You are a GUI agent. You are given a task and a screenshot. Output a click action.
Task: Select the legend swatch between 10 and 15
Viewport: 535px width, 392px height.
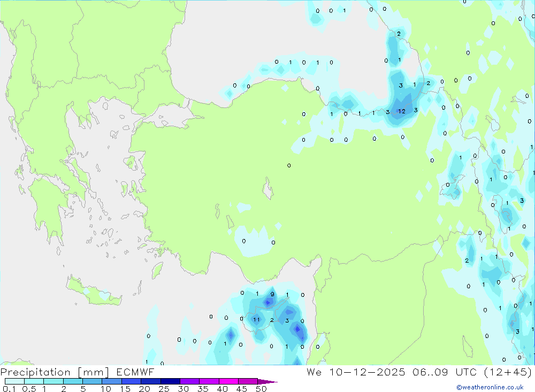[112, 381]
